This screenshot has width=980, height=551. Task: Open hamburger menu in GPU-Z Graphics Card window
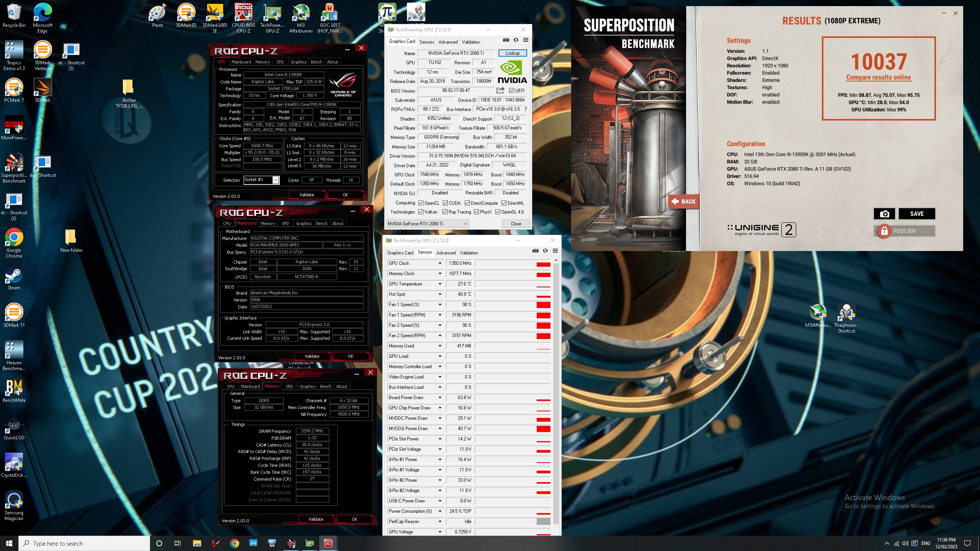pos(526,40)
